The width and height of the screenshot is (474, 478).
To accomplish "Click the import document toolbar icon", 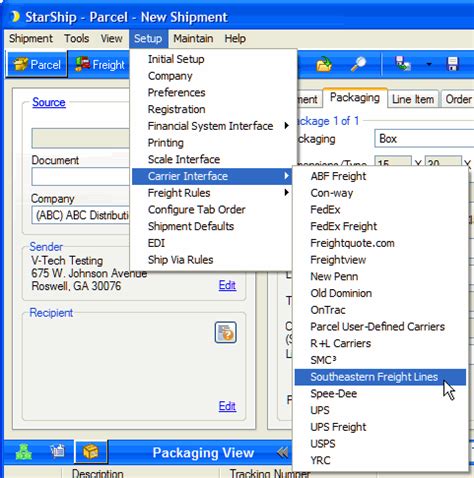I will [x=403, y=64].
